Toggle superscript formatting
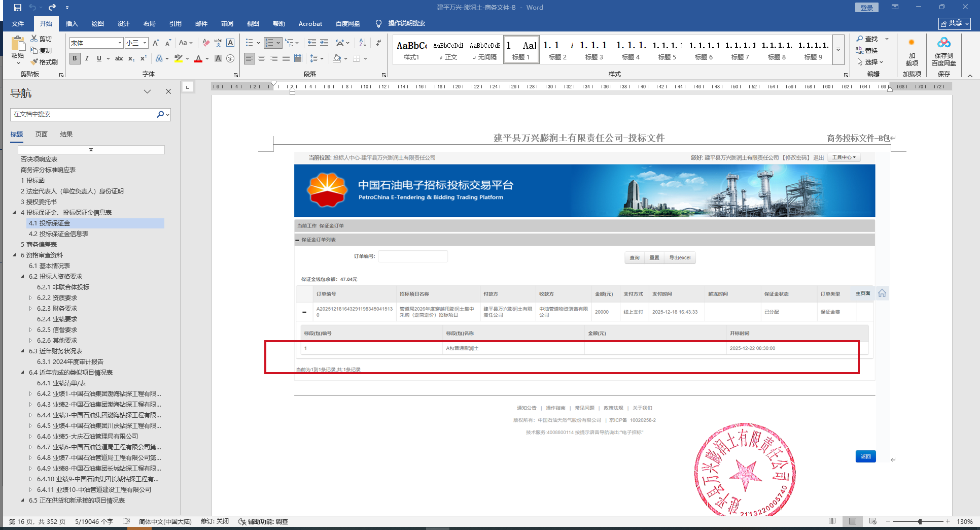Viewport: 980px width, 530px height. 144,58
